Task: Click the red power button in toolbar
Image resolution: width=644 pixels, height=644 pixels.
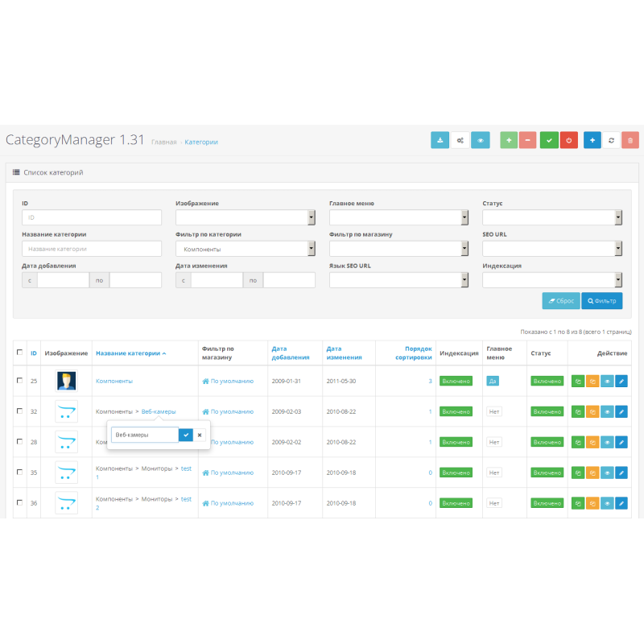Action: point(569,140)
